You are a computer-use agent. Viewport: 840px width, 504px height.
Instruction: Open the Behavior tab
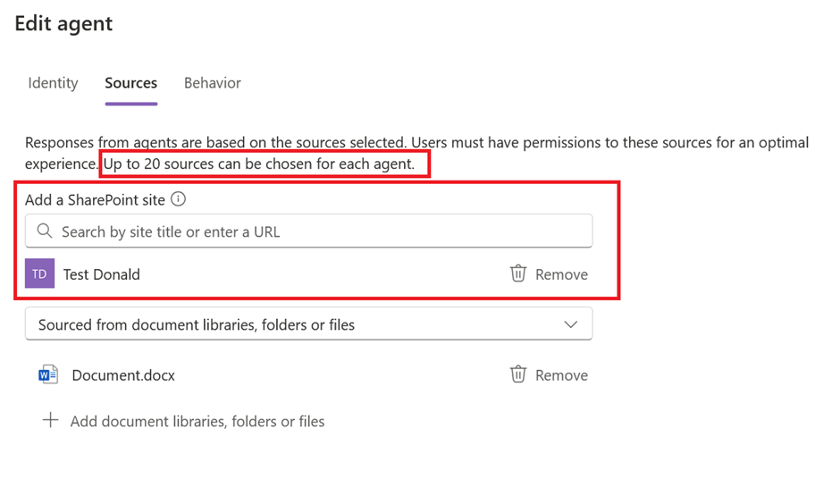pyautogui.click(x=212, y=83)
